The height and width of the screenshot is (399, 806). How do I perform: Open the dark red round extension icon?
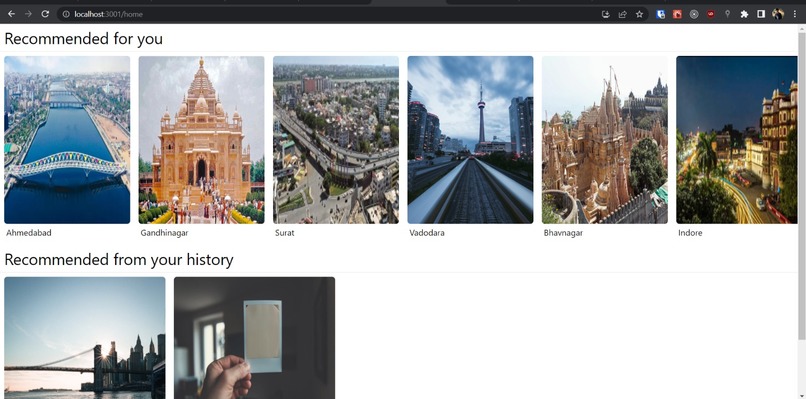(x=711, y=14)
